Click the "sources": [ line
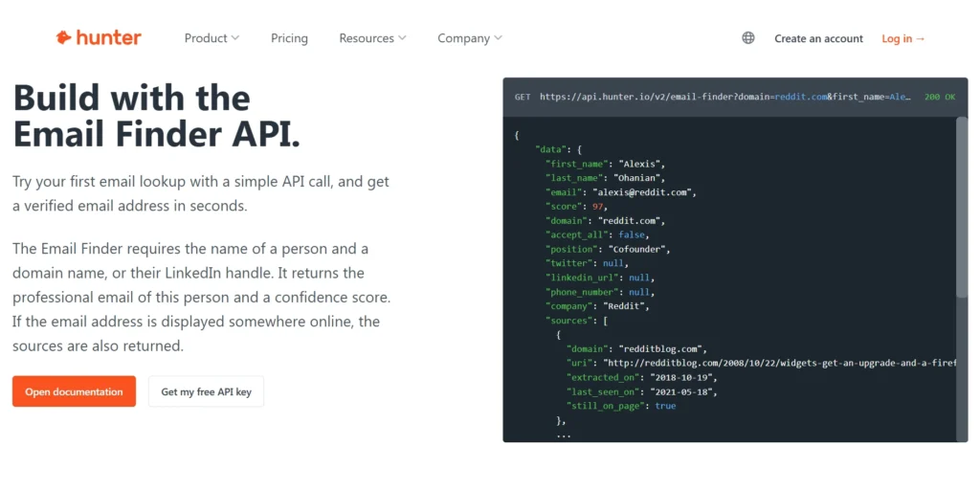980x490 pixels. 576,321
